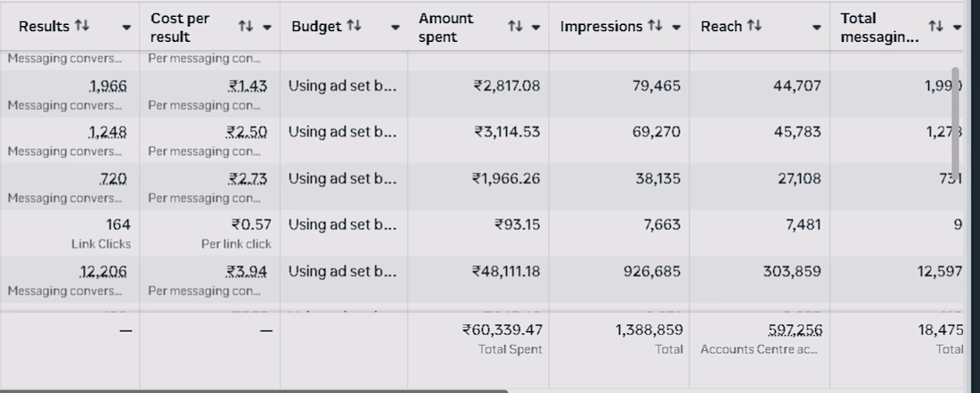The image size is (980, 393).
Task: Sort by Amount spent arrows
Action: (x=515, y=27)
